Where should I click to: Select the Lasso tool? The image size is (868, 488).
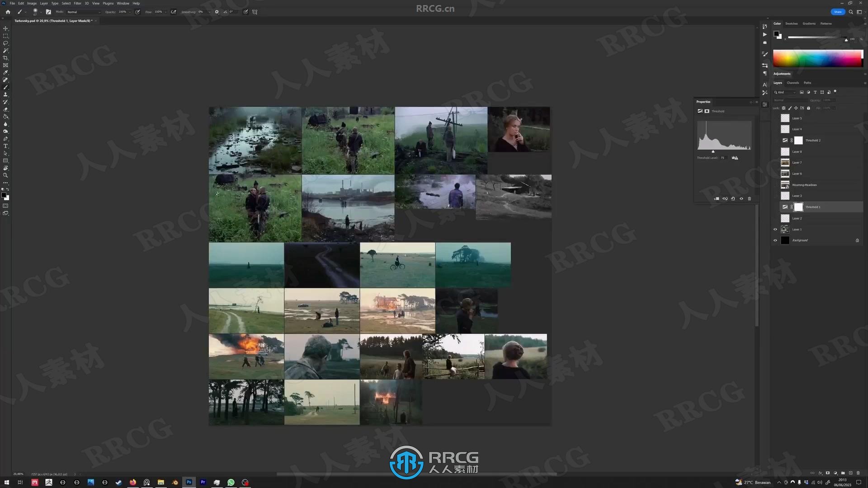coord(5,43)
